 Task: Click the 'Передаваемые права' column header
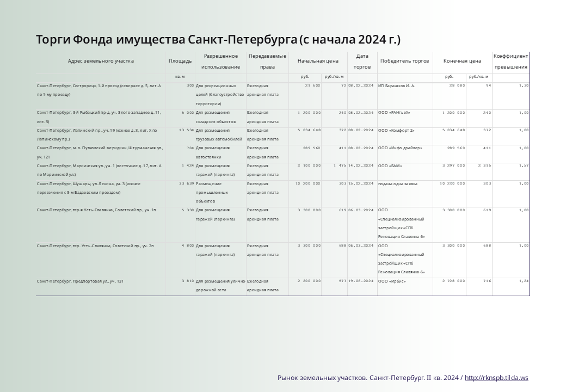point(267,62)
